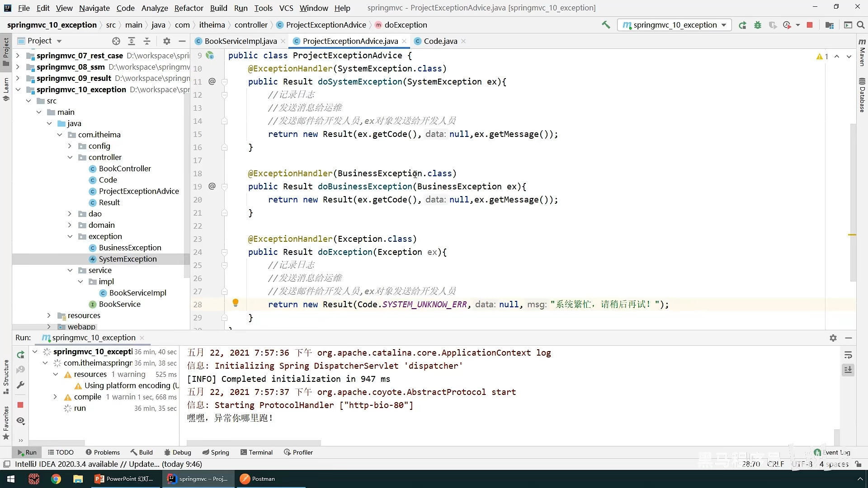This screenshot has height=488, width=868.
Task: Click the red Stop icon in toolbar
Action: (810, 25)
